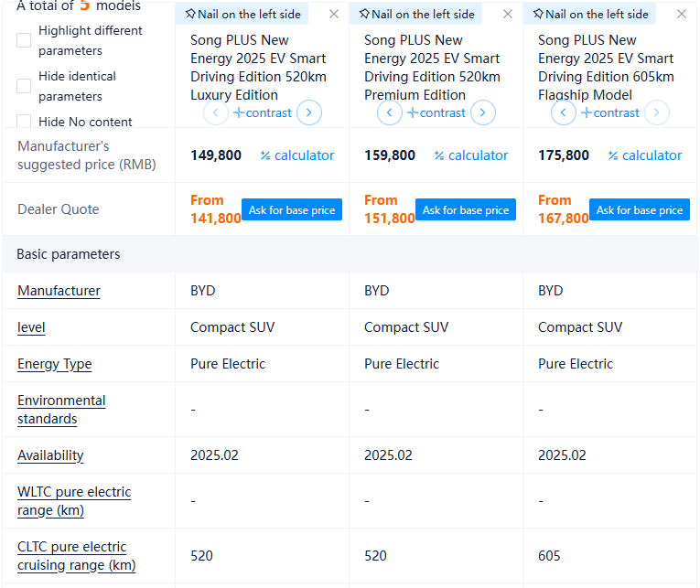Pin the Luxury Edition column to the left
This screenshot has width=700, height=588.
(x=242, y=14)
